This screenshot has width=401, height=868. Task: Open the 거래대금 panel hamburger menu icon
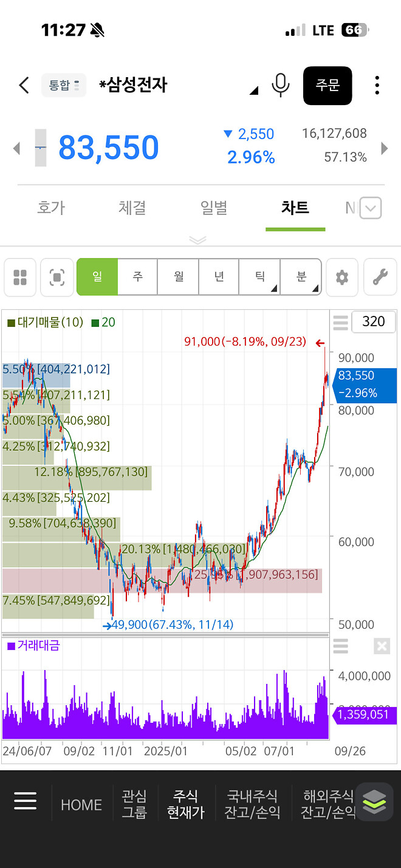click(341, 646)
